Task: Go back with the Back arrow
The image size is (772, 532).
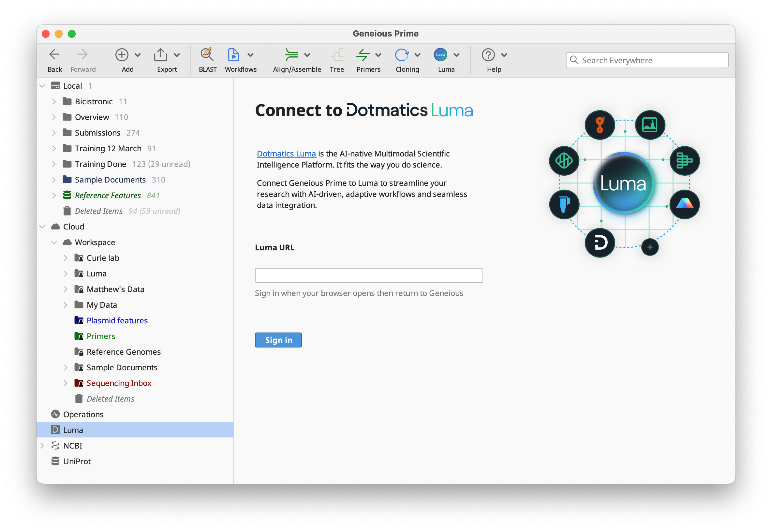Action: (x=54, y=55)
